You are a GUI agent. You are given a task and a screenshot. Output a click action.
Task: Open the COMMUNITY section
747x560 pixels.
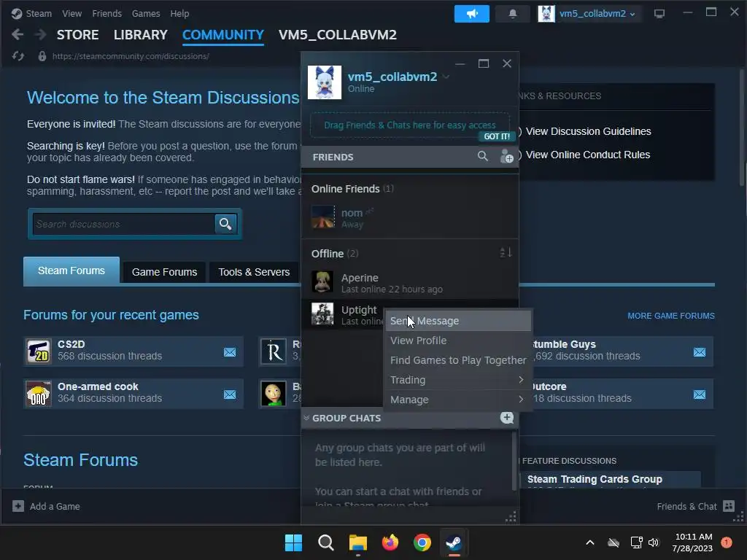tap(223, 35)
